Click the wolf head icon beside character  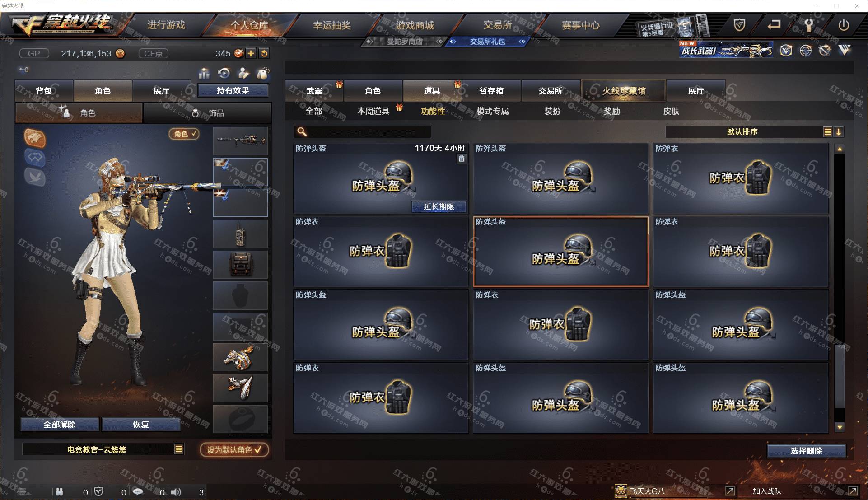point(35,138)
